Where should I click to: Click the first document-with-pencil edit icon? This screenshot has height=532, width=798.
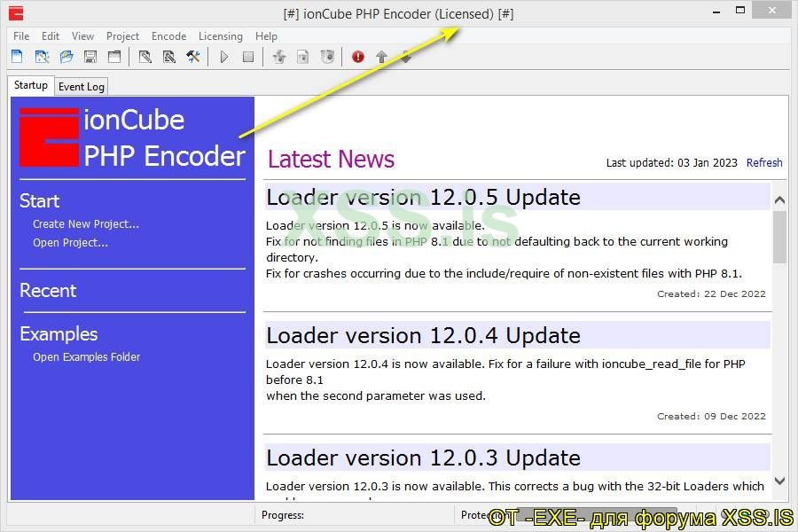point(145,57)
